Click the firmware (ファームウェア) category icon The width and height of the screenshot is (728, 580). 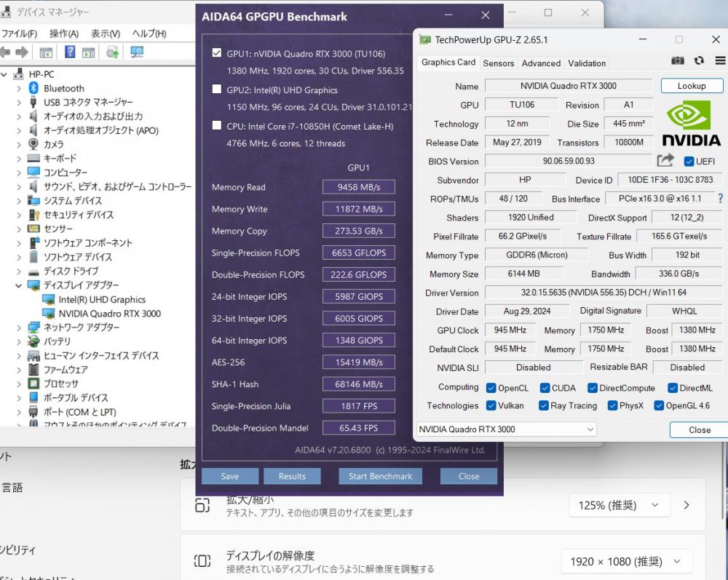33,370
